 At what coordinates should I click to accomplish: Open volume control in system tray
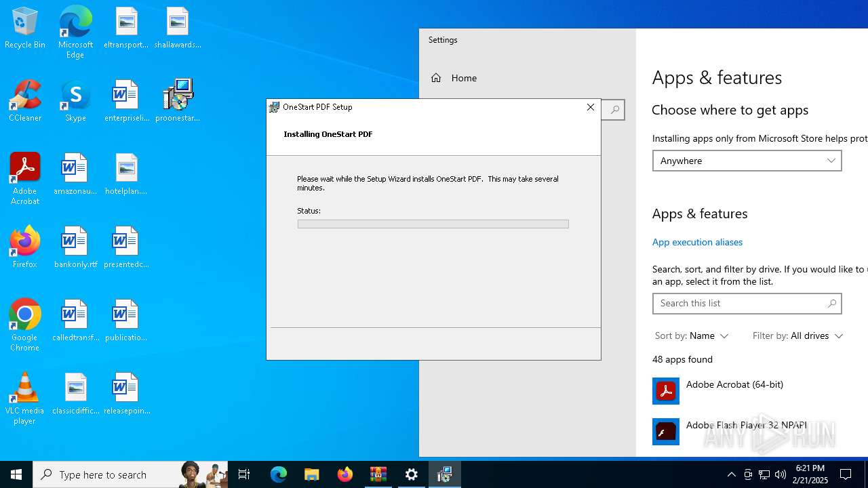coord(781,474)
